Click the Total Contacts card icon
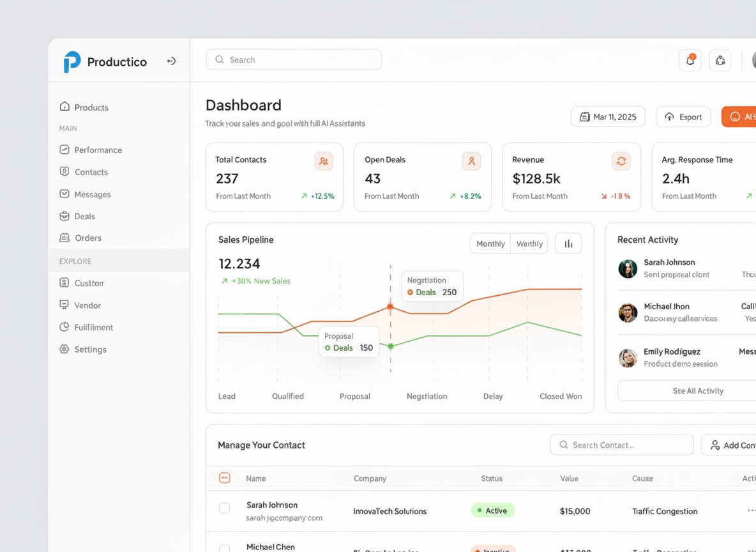The width and height of the screenshot is (756, 552). [324, 162]
